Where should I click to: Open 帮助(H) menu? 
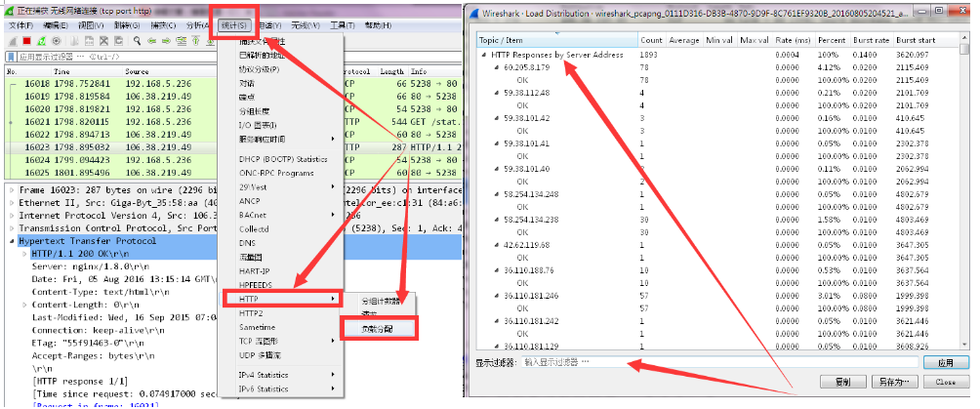point(378,25)
